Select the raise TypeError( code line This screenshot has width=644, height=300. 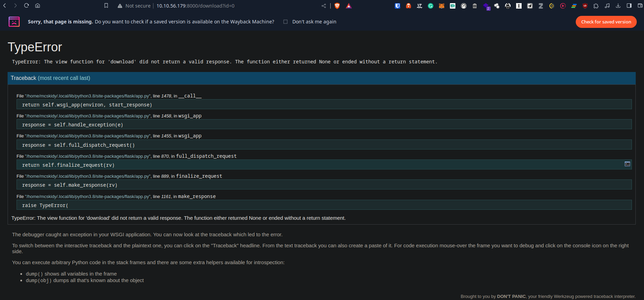324,205
